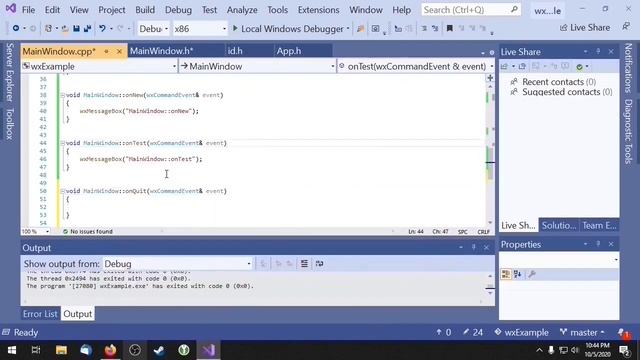Collapse the onTest function outline
The width and height of the screenshot is (640, 360).
click(62, 143)
